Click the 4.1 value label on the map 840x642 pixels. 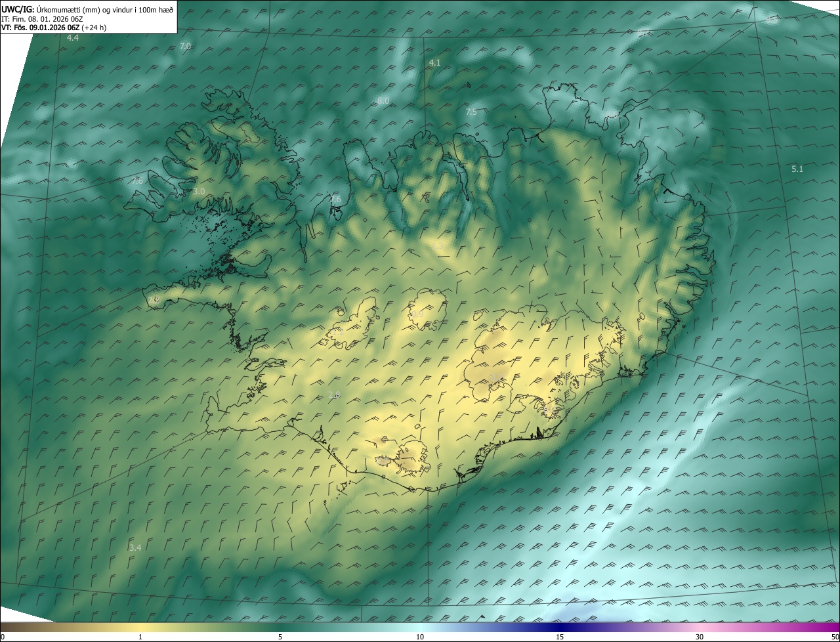tap(434, 62)
